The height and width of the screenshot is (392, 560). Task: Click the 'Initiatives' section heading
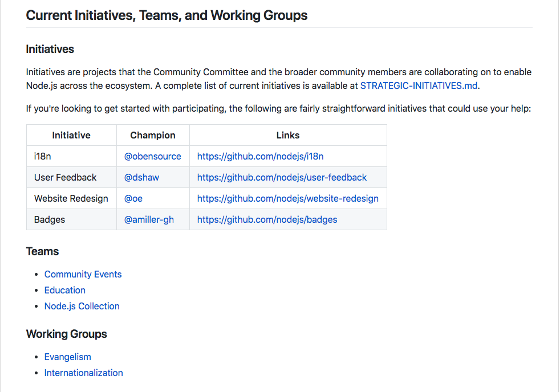[x=50, y=49]
